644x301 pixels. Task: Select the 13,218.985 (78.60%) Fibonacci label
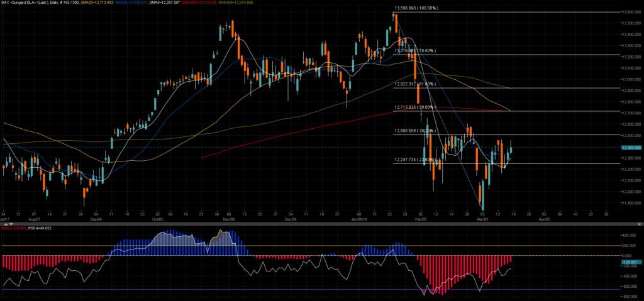coord(415,50)
